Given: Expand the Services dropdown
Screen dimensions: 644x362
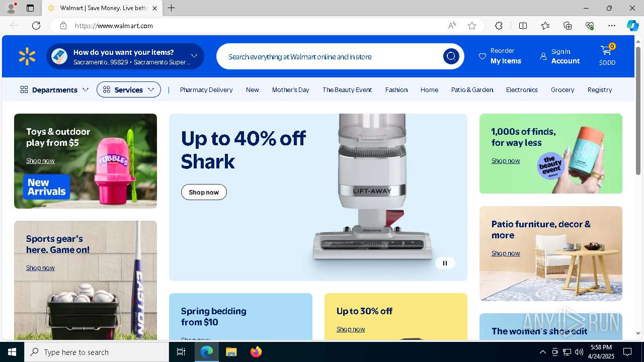Looking at the screenshot, I should tap(129, 89).
